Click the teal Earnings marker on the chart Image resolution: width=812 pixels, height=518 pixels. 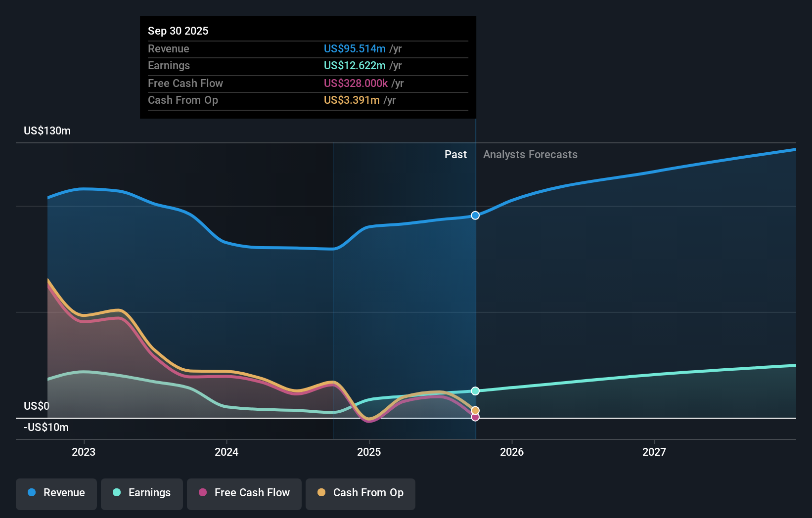coord(475,390)
